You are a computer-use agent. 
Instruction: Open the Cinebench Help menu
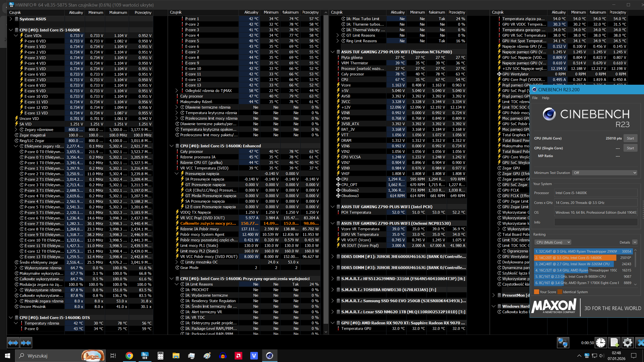pos(545,98)
